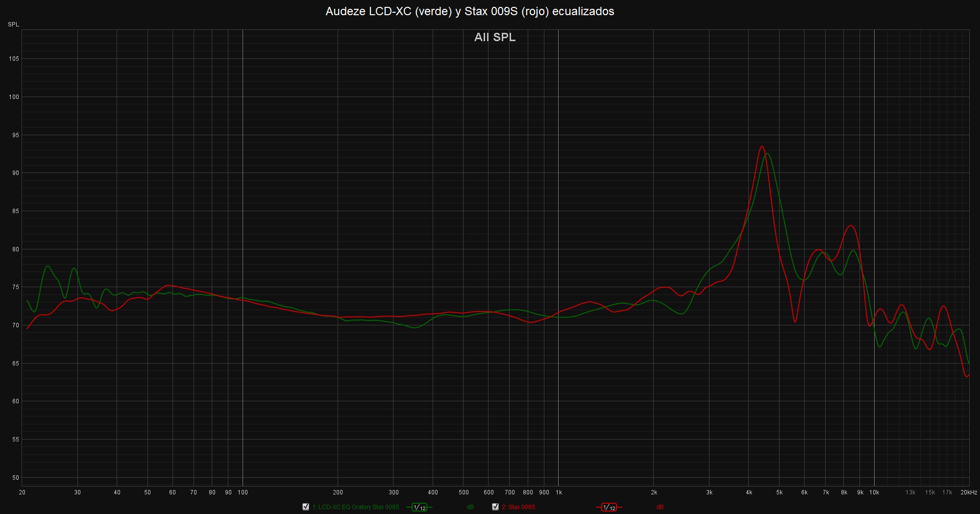Click the red 1/12 smoothing icon

(609, 507)
